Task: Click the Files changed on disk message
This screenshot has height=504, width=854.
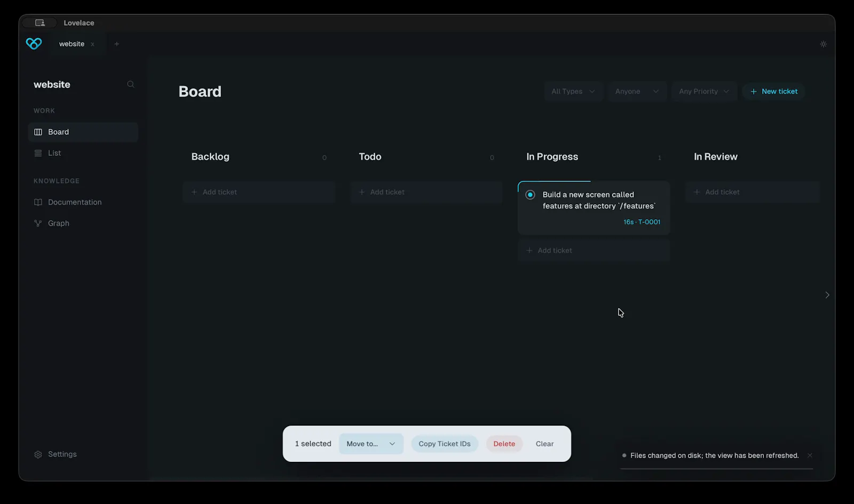Action: tap(714, 455)
